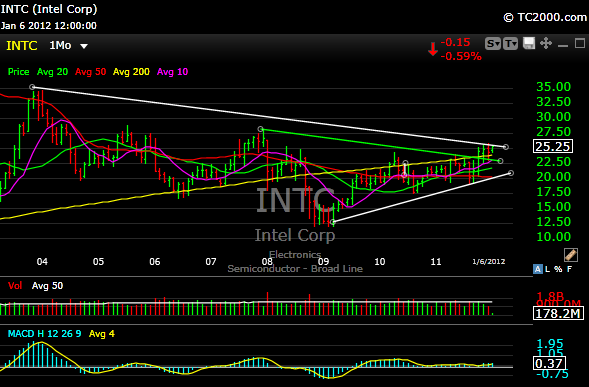Click the yellow INTC ticker symbol
589x387 pixels.
point(22,46)
